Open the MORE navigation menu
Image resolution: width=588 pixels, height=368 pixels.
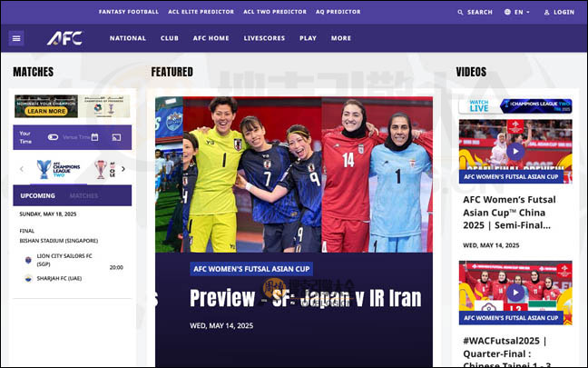coord(341,38)
